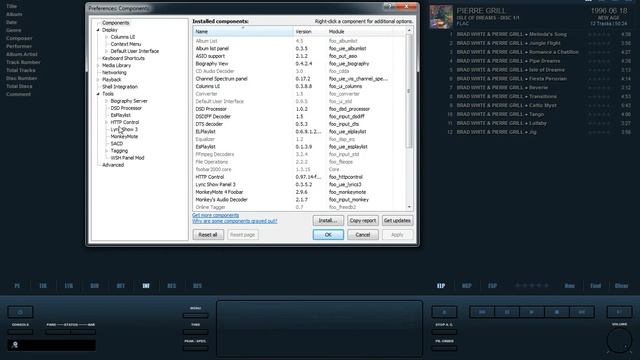Viewport: 640px width, 360px height.
Task: Expand the Playback tree node arrow
Action: tap(98, 80)
